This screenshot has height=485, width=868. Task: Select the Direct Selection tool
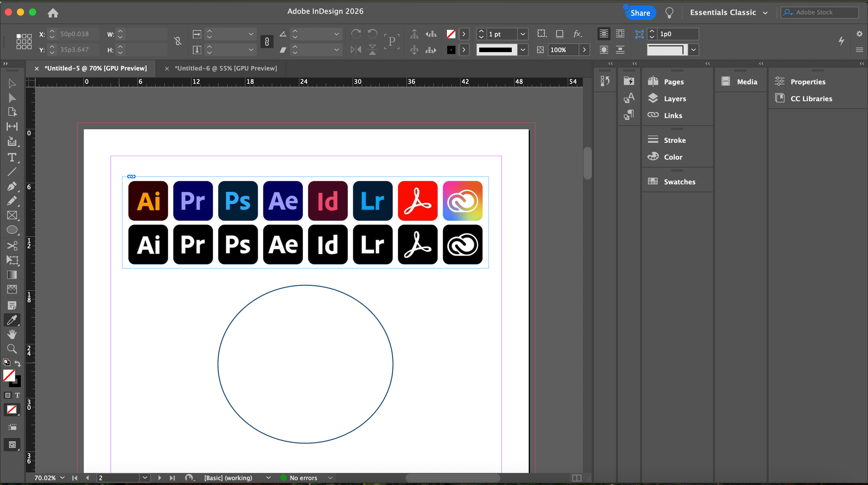click(12, 98)
